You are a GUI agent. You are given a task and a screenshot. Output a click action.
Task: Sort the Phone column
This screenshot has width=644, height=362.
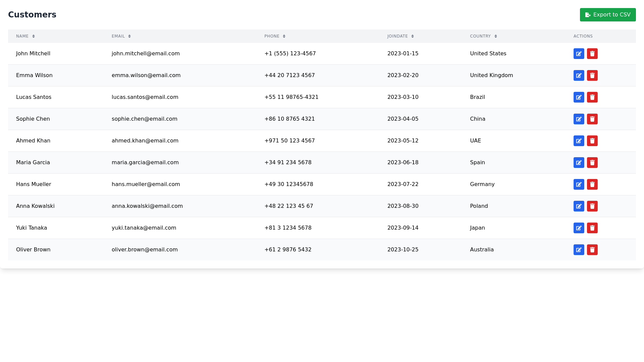[x=275, y=36]
